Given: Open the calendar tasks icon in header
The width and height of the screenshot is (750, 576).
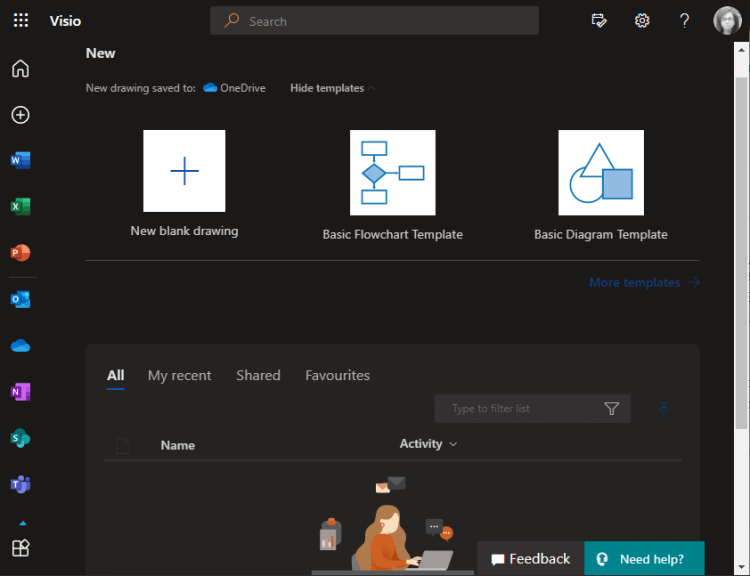Looking at the screenshot, I should click(599, 21).
